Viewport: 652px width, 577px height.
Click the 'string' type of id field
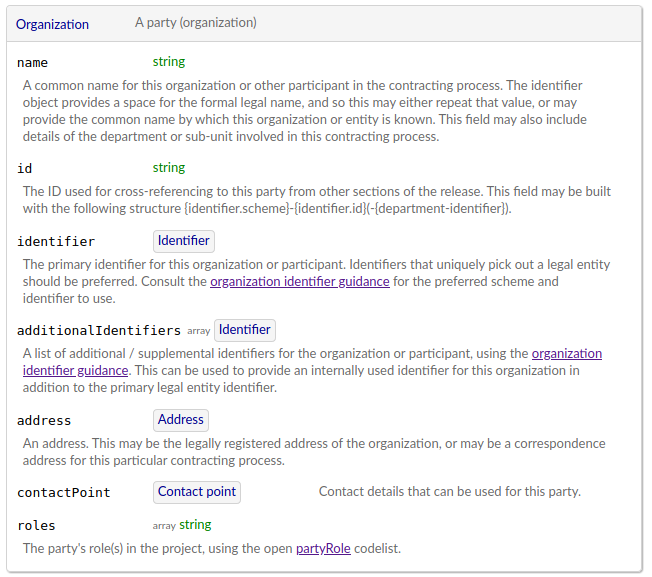(169, 168)
